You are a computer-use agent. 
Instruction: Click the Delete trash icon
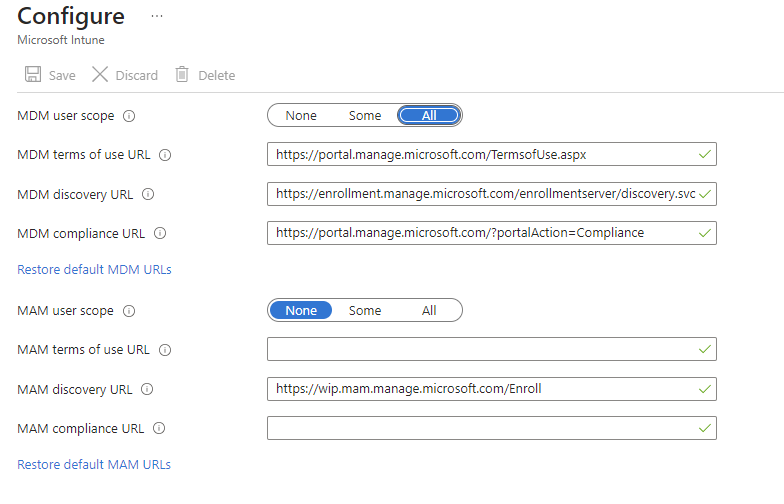pos(182,75)
